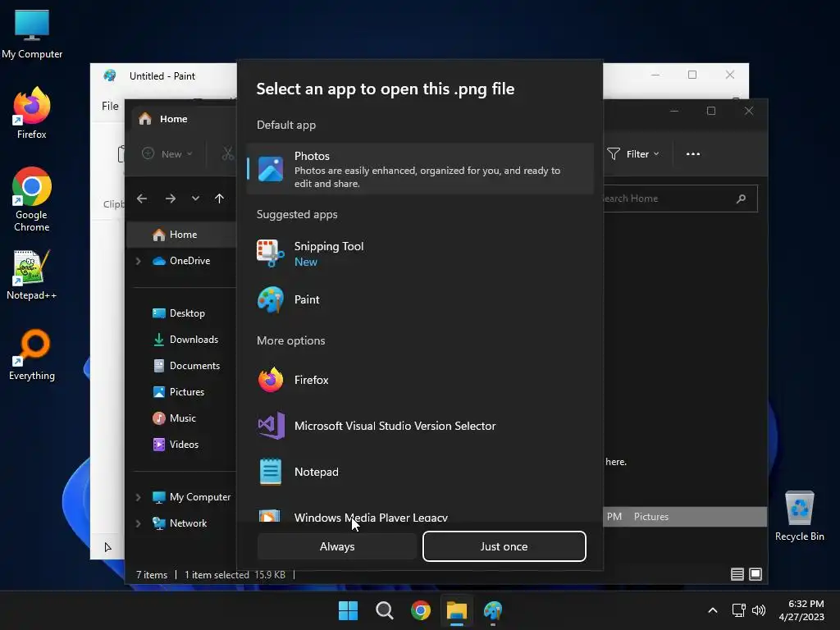
Task: Open the Firefox desktop shortcut
Action: [x=32, y=113]
